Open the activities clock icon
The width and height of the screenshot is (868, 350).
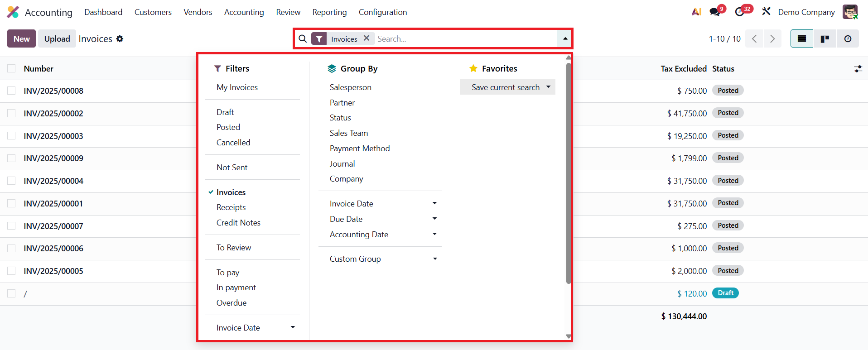point(739,12)
